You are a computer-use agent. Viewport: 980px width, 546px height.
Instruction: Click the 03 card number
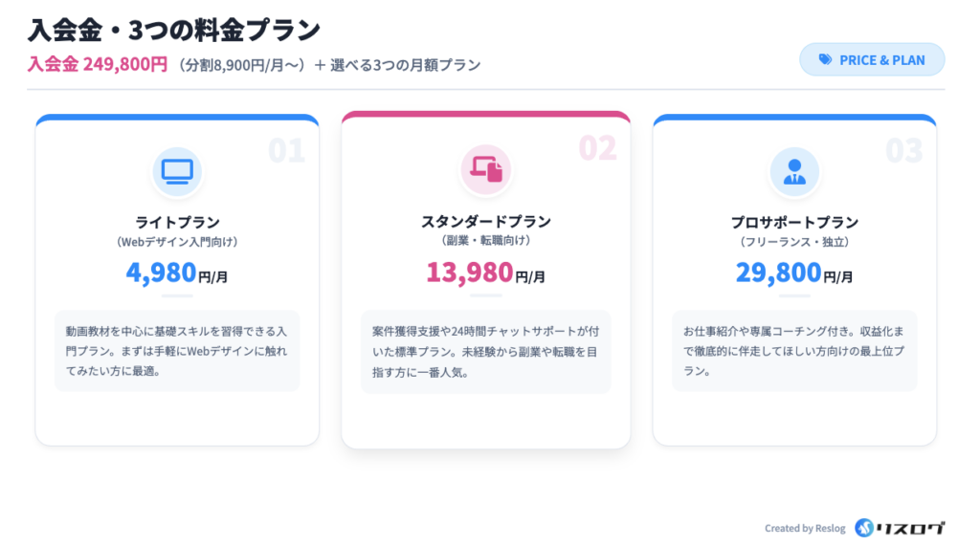(x=903, y=151)
